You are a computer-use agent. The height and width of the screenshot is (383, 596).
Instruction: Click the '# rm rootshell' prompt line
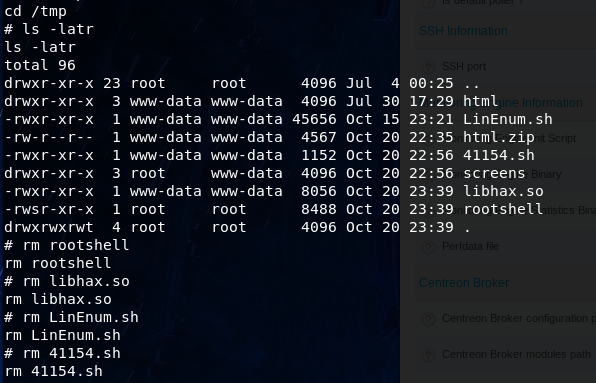67,245
